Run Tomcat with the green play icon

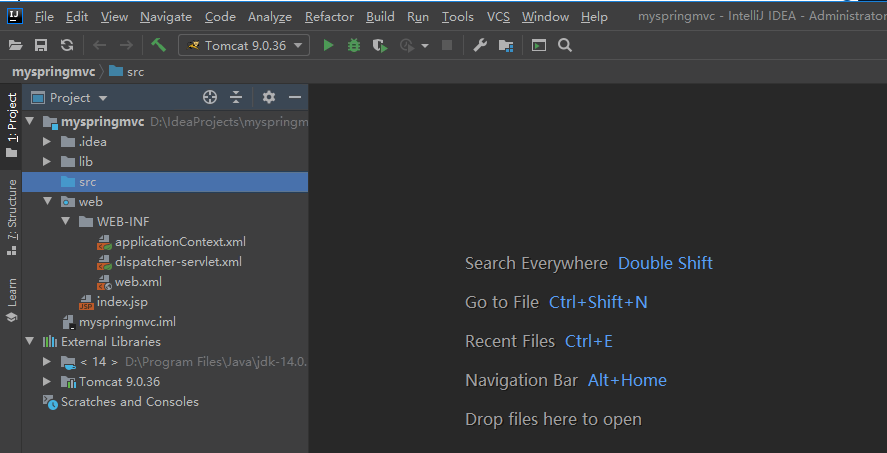(328, 45)
